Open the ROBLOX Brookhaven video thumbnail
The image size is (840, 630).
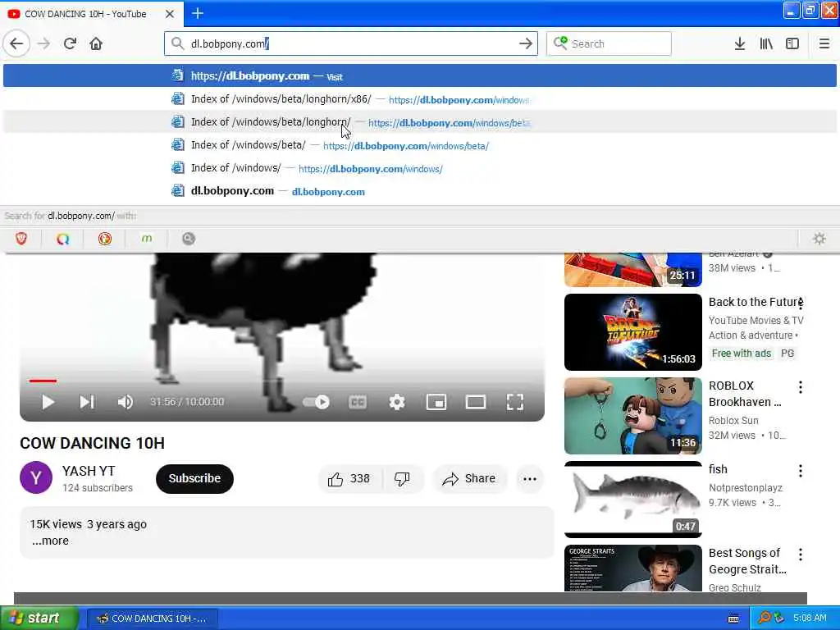(x=632, y=416)
